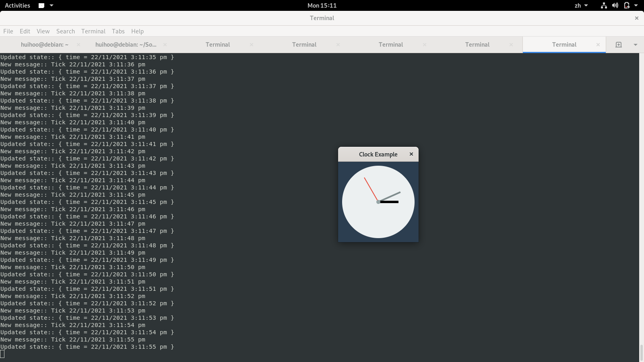Open the Activities overview
The height and width of the screenshot is (362, 644).
(17, 6)
